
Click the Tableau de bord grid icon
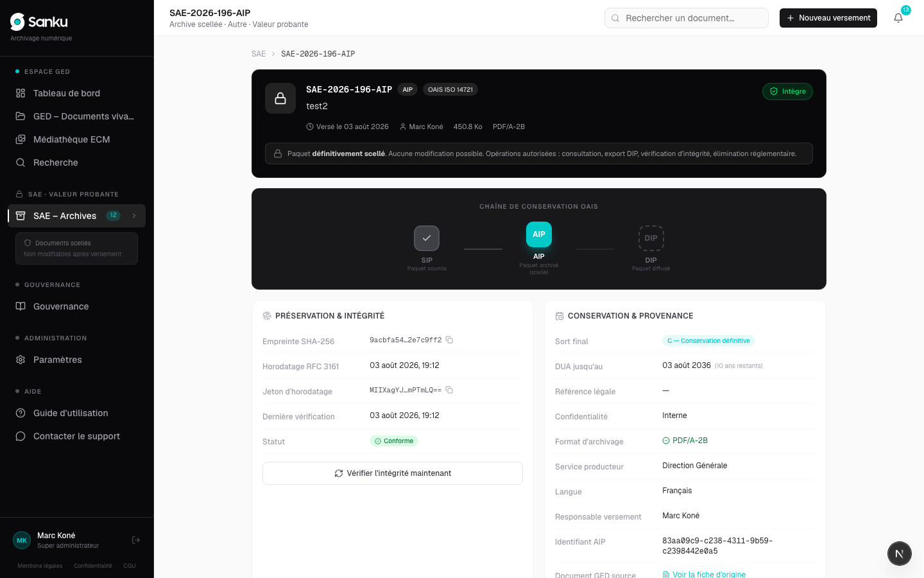click(21, 93)
